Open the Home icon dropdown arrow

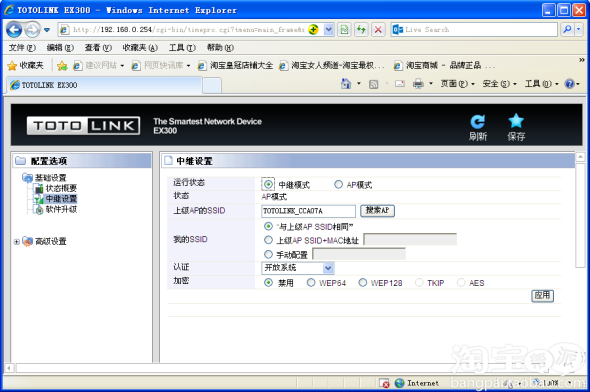pos(359,84)
